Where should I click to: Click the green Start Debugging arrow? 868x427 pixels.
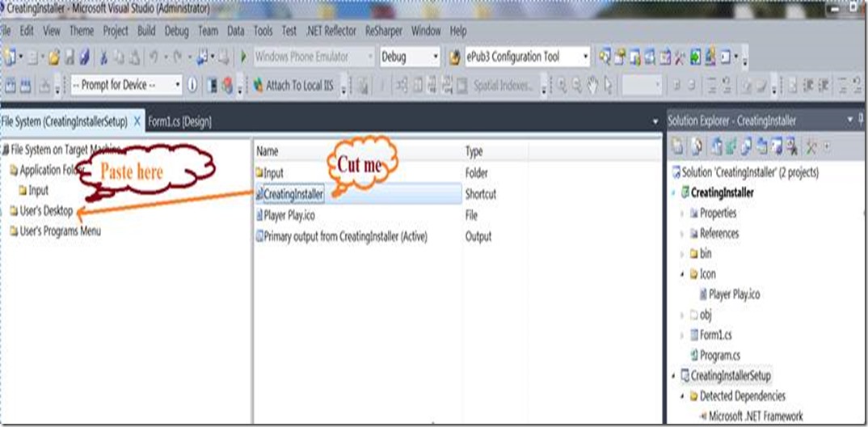243,57
